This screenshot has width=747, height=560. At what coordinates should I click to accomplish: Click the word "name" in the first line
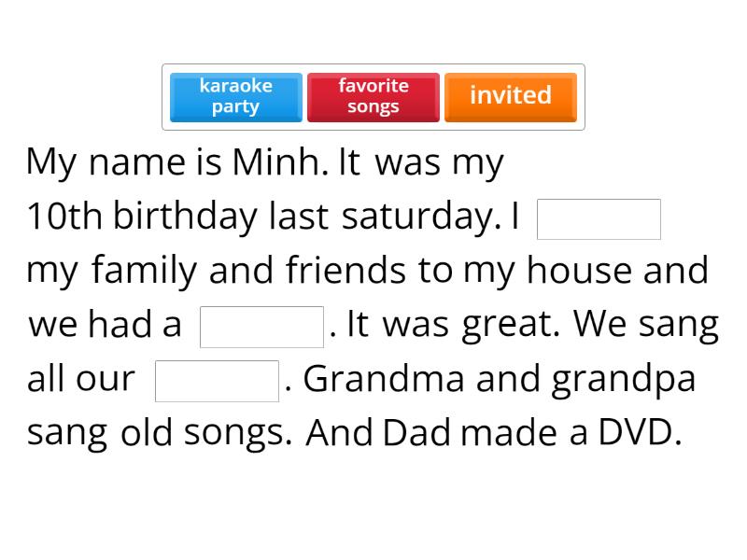pyautogui.click(x=137, y=162)
